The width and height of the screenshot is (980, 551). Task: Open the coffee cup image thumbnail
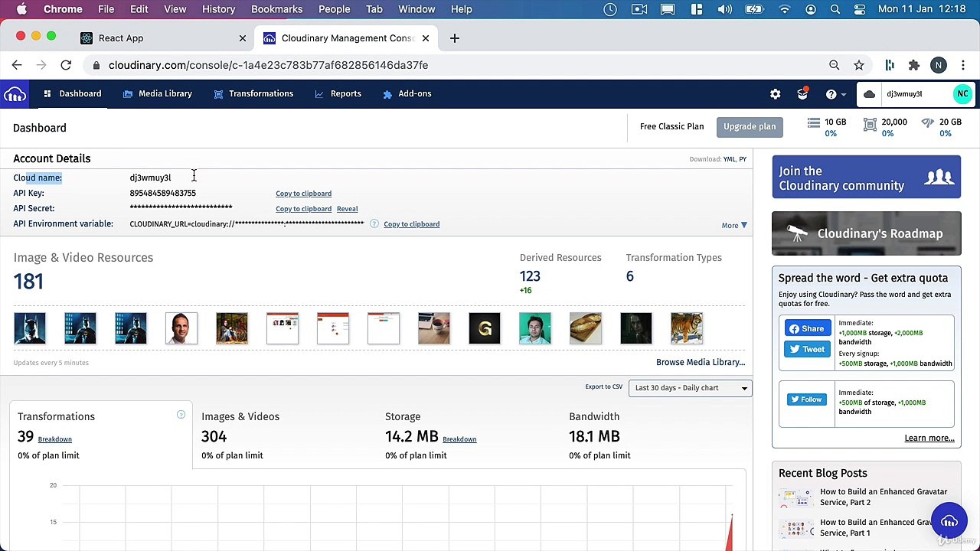434,328
